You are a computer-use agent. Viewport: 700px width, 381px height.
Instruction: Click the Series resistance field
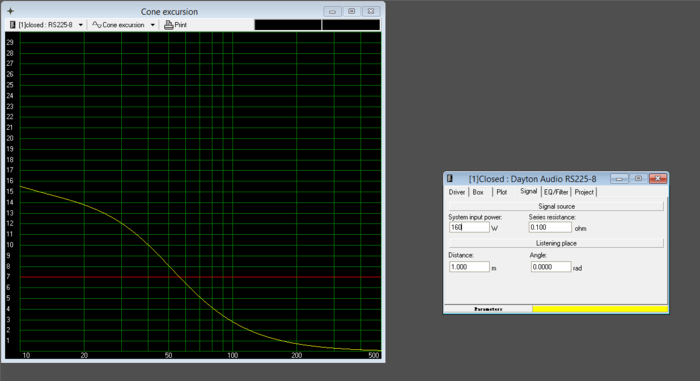(550, 227)
